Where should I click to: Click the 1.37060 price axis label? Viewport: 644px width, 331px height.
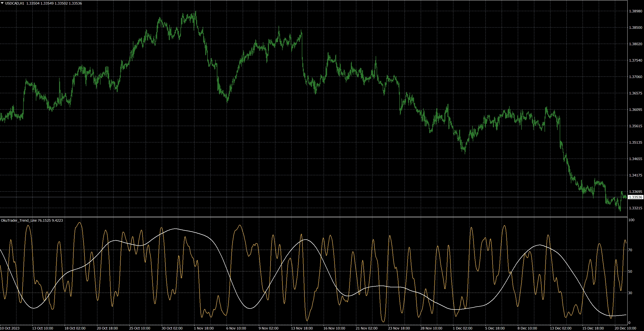click(x=635, y=77)
